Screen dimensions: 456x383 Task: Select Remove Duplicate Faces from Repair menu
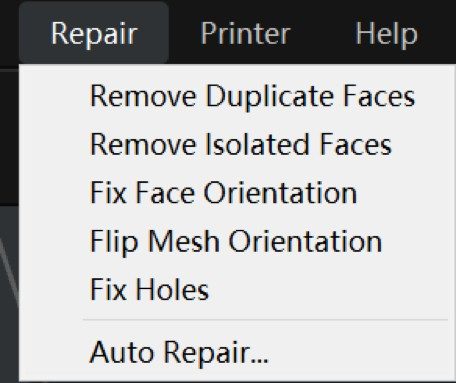coord(233,96)
